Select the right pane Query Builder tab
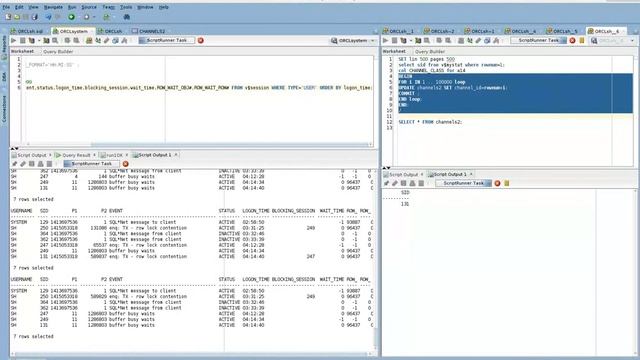Image resolution: width=640 pixels, height=360 pixels. (430, 52)
